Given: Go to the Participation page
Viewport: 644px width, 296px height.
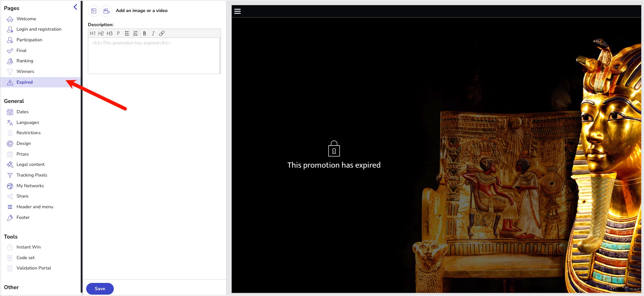Looking at the screenshot, I should tap(29, 40).
